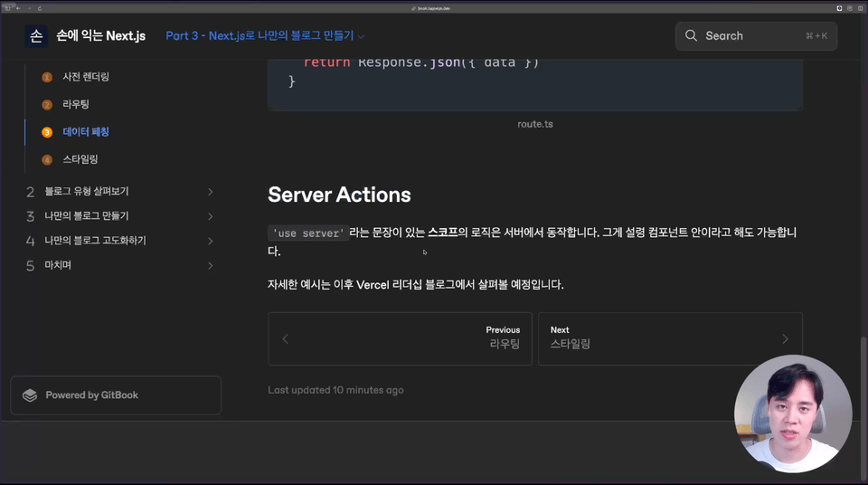Open 마치며 section
Image resolution: width=868 pixels, height=485 pixels.
pyautogui.click(x=58, y=265)
